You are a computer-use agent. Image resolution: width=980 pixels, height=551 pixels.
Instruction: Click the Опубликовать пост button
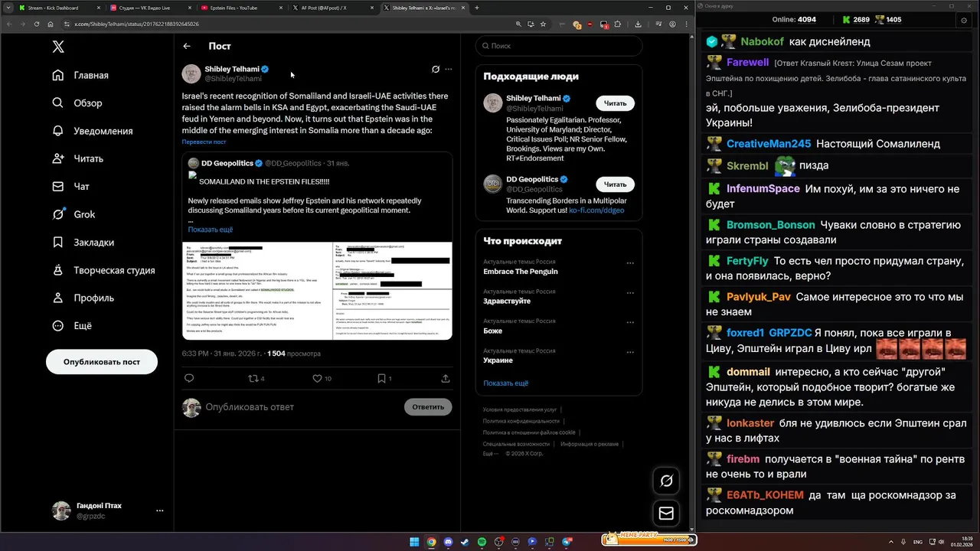click(102, 362)
